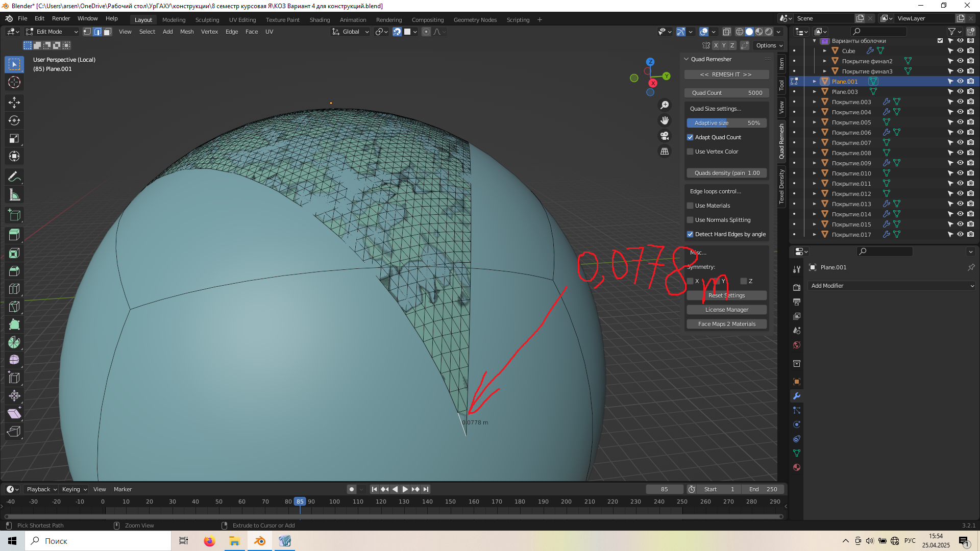
Task: Click the Quad Count value field
Action: [x=726, y=93]
